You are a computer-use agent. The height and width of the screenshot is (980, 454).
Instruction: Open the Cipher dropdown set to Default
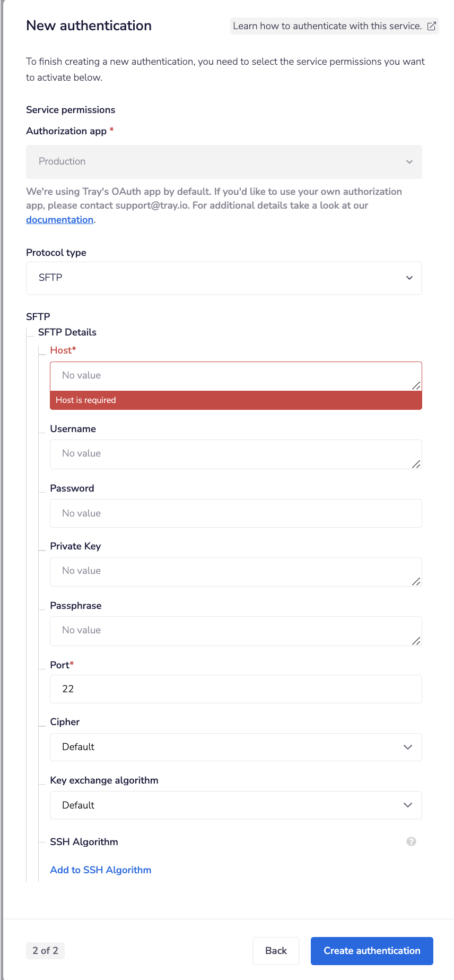pos(235,747)
